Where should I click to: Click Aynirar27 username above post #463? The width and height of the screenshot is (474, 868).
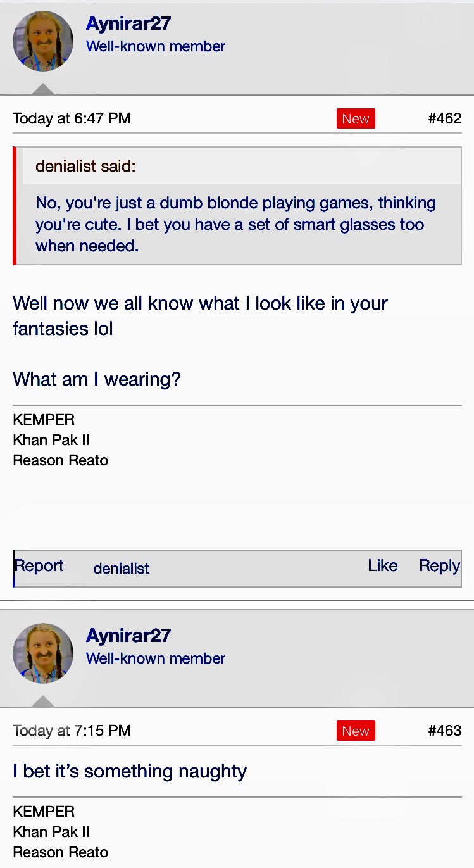tap(128, 636)
